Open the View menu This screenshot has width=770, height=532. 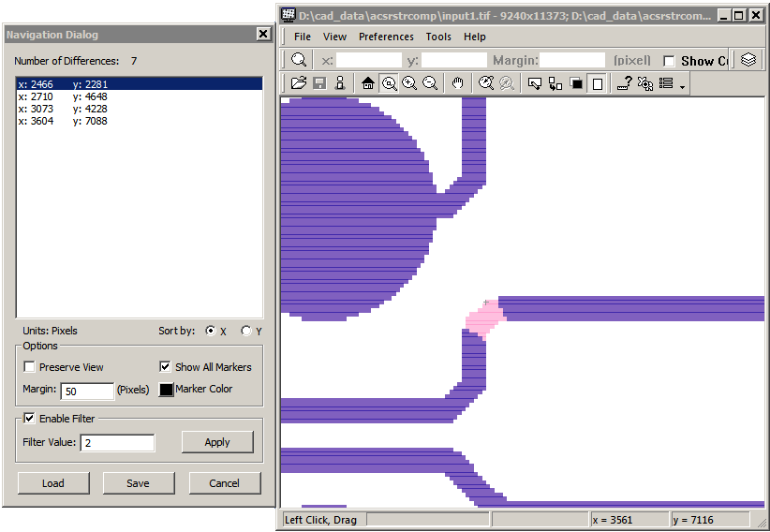(335, 37)
